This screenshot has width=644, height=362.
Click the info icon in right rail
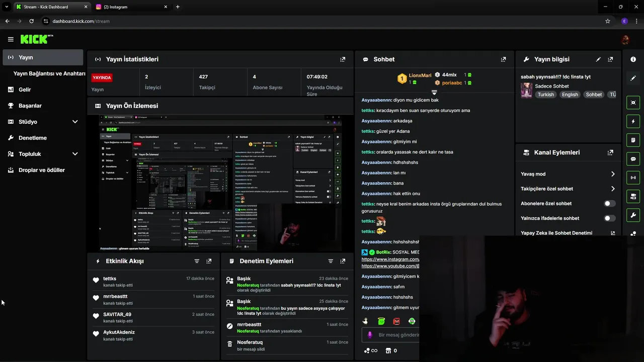[633, 59]
